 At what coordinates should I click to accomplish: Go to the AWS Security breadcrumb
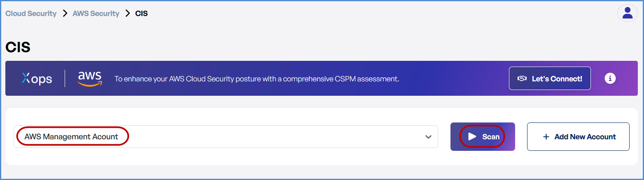[x=96, y=14]
